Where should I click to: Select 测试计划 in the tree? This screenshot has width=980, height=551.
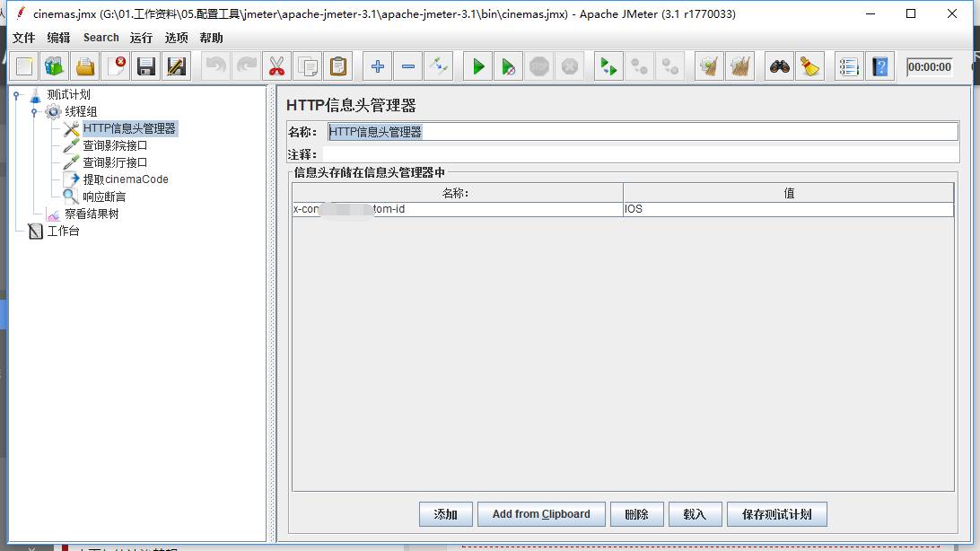tap(69, 94)
